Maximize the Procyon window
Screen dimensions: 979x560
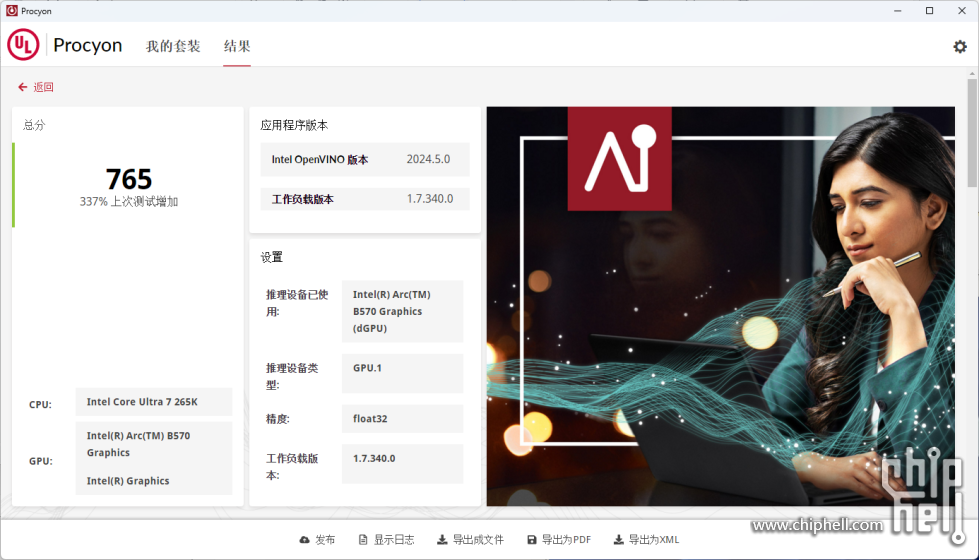[929, 11]
